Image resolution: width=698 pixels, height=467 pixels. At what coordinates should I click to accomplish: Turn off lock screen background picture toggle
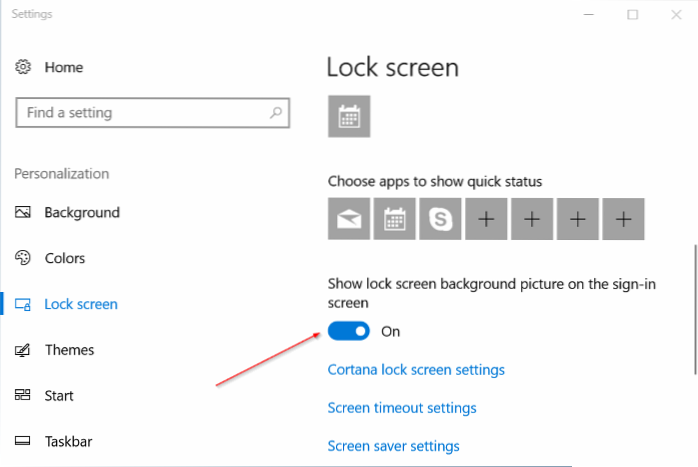[349, 331]
